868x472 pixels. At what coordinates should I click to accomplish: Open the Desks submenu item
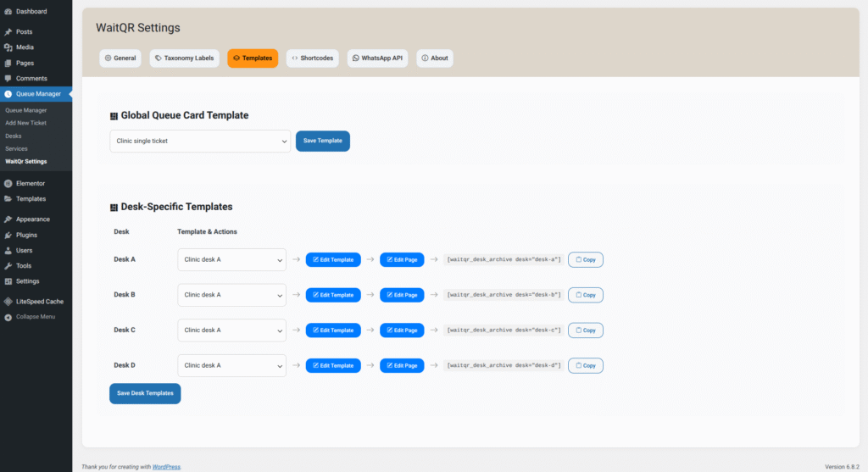click(14, 136)
